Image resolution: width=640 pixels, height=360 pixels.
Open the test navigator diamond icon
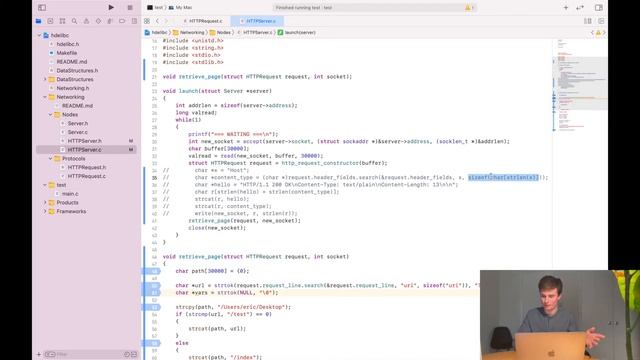point(98,21)
